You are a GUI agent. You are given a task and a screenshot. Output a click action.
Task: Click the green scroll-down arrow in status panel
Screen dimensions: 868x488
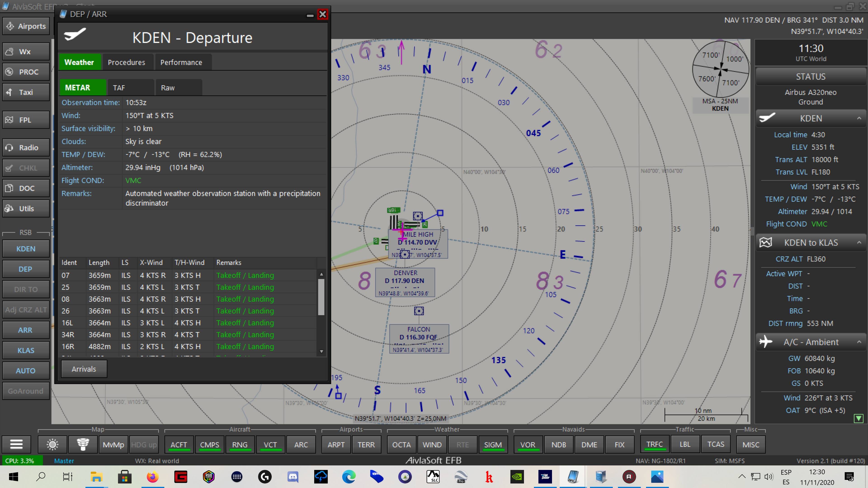(x=859, y=418)
